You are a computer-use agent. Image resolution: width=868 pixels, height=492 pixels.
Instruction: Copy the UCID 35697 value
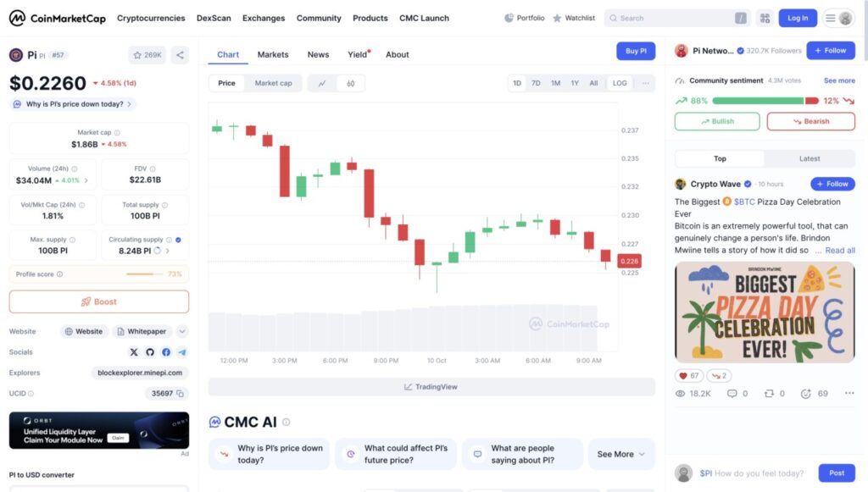(x=181, y=393)
